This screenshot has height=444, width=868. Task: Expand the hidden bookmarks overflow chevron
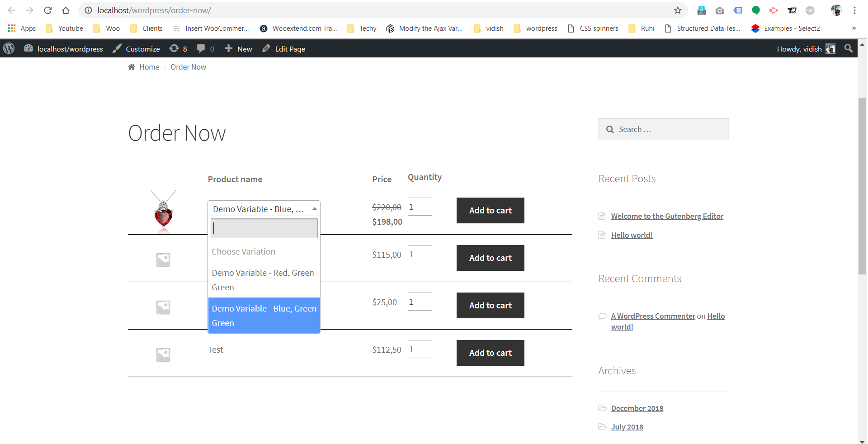click(x=854, y=28)
